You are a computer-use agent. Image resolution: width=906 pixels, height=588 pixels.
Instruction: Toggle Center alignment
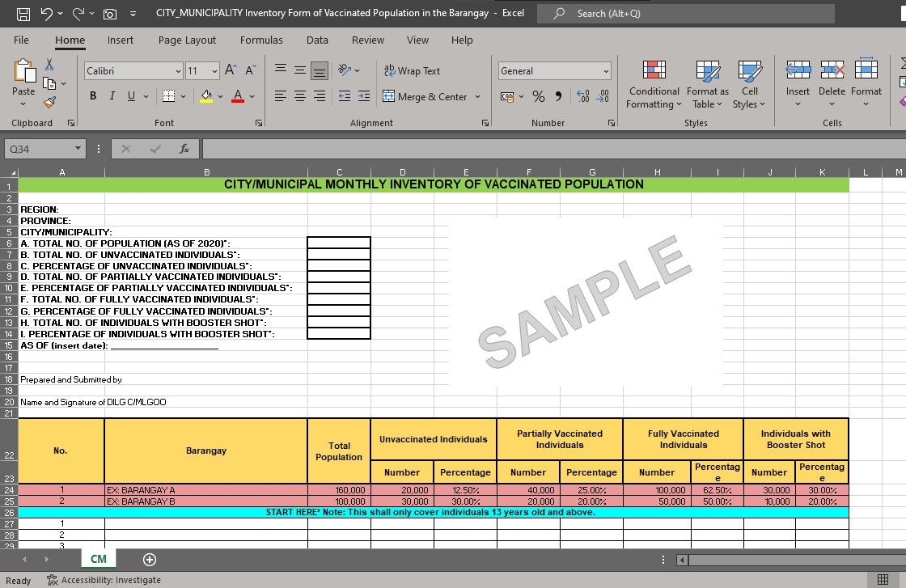(300, 96)
